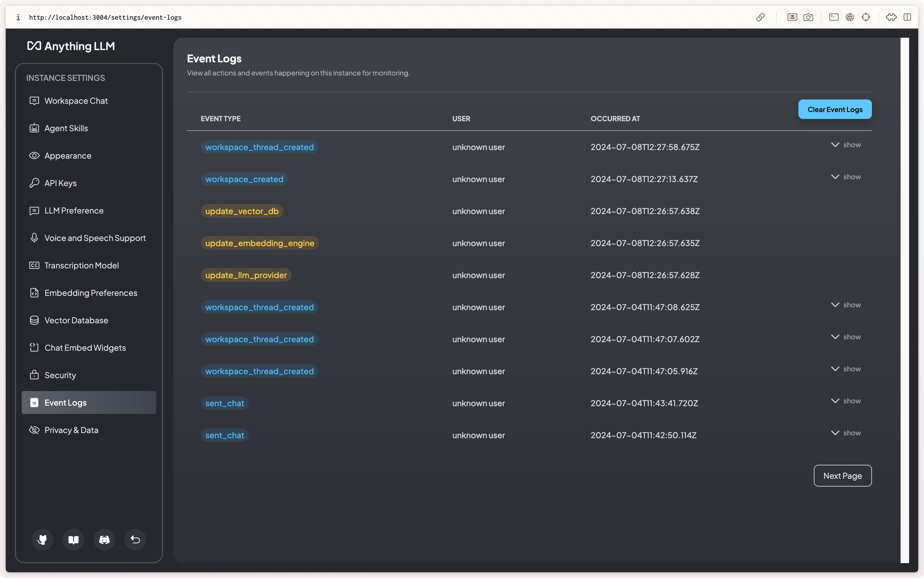
Task: Click the Discord icon in sidebar footer
Action: point(104,539)
